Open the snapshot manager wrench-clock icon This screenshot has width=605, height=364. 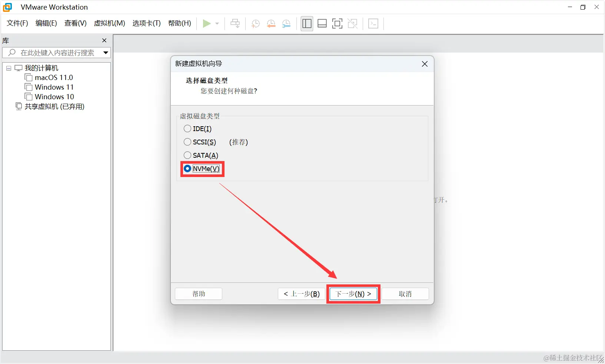click(x=286, y=24)
